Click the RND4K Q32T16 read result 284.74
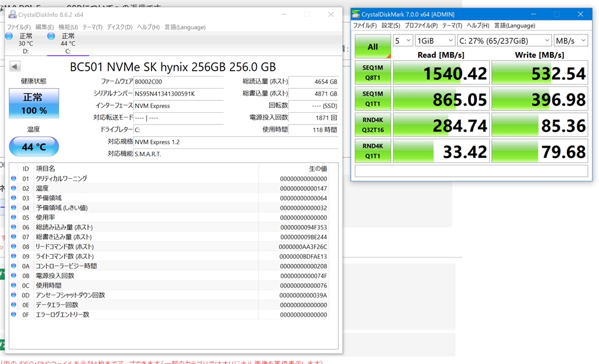This screenshot has height=364, width=599. 441,125
